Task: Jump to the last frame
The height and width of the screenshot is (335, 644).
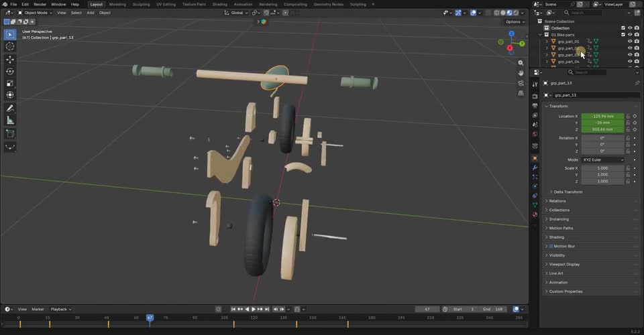Action: (267, 309)
